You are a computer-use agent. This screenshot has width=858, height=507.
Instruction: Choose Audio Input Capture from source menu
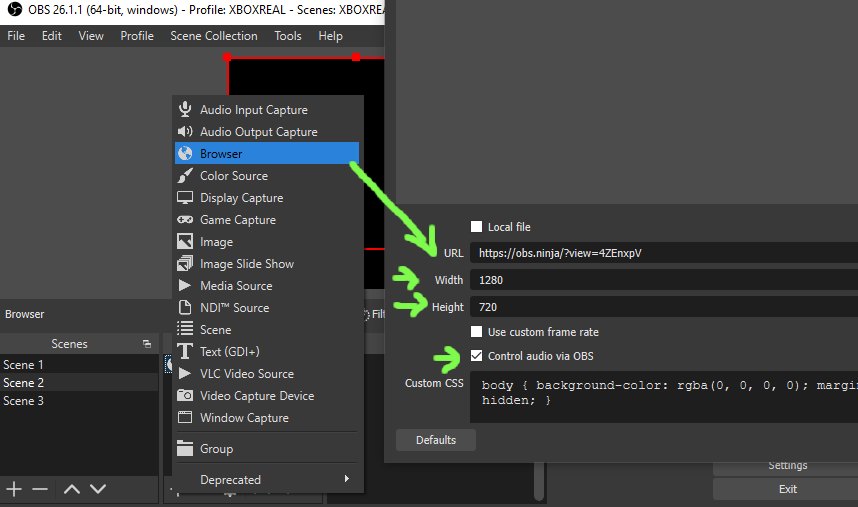(267, 109)
